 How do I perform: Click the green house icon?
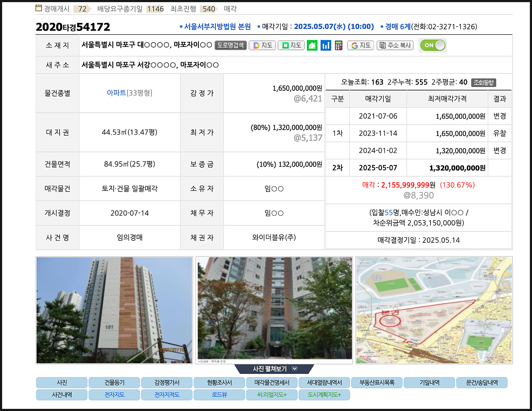click(x=312, y=45)
